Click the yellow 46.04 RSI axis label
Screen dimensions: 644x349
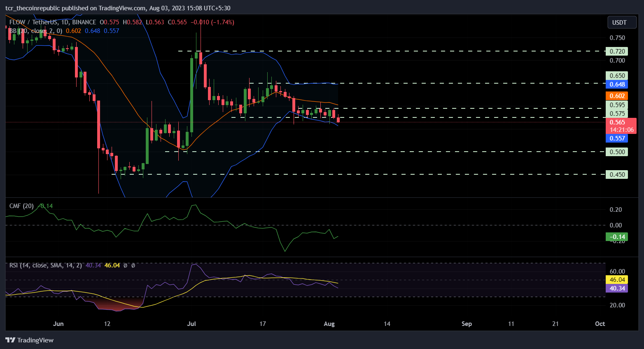[617, 280]
